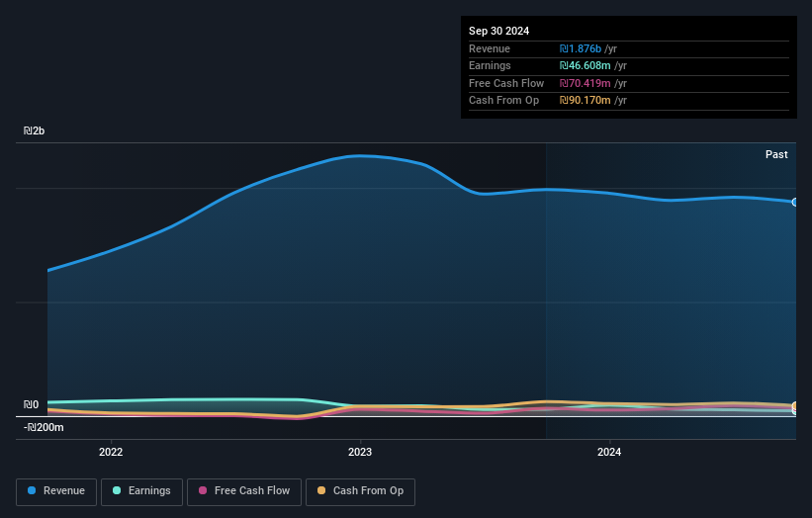The height and width of the screenshot is (518, 812).
Task: Toggle the Revenue legend button
Action: (x=56, y=491)
